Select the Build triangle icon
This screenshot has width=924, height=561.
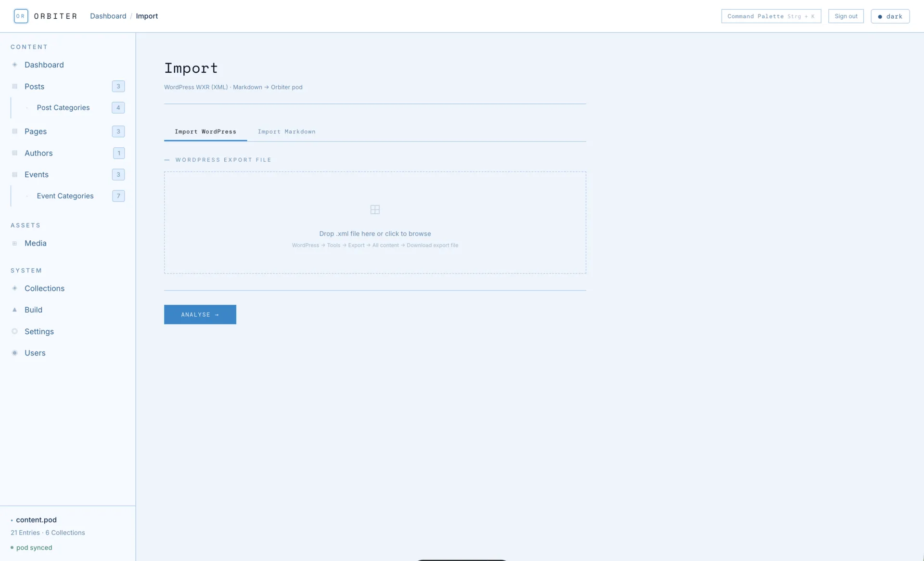tap(14, 310)
